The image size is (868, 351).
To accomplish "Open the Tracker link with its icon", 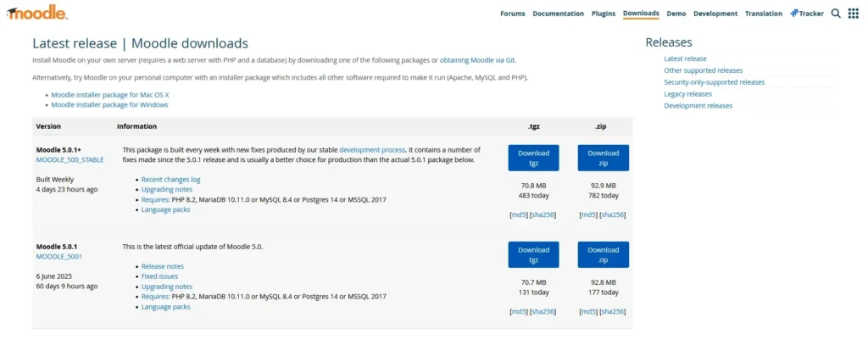I will tap(807, 14).
